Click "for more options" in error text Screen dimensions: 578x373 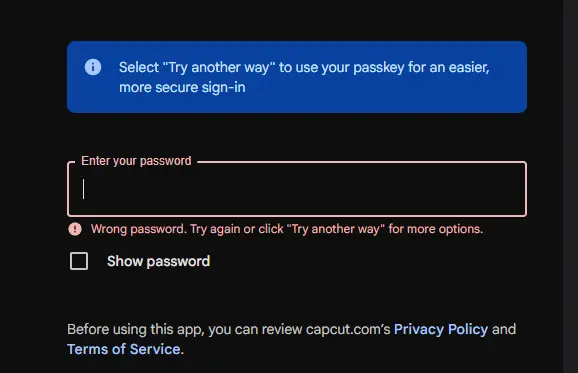tap(436, 229)
